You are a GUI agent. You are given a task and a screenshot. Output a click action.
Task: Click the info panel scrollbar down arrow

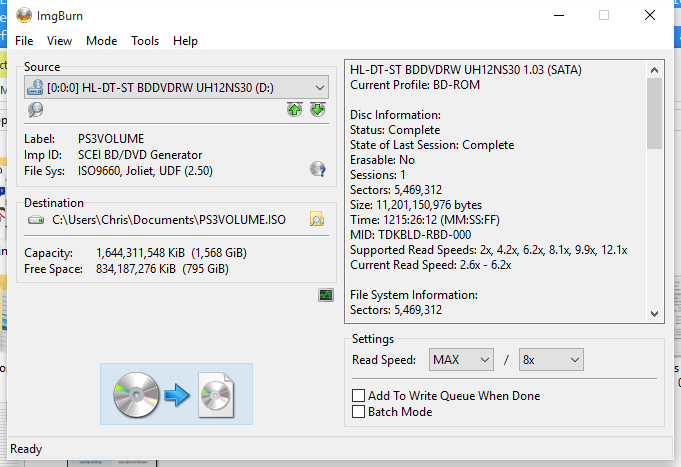click(655, 314)
